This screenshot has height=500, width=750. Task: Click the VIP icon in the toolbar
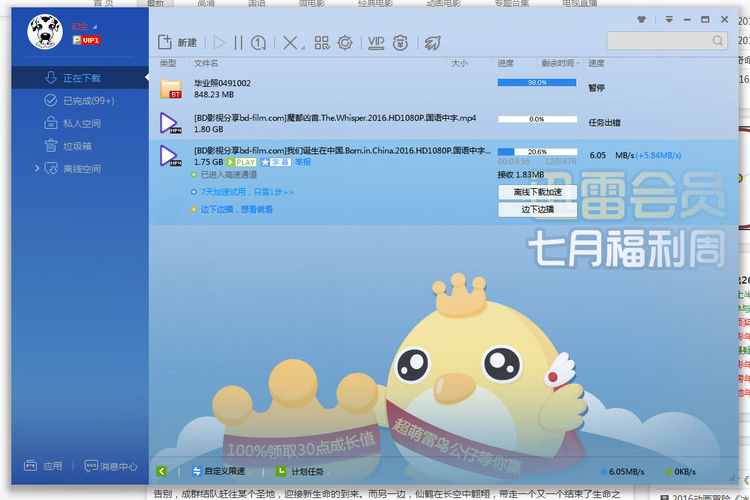[376, 42]
